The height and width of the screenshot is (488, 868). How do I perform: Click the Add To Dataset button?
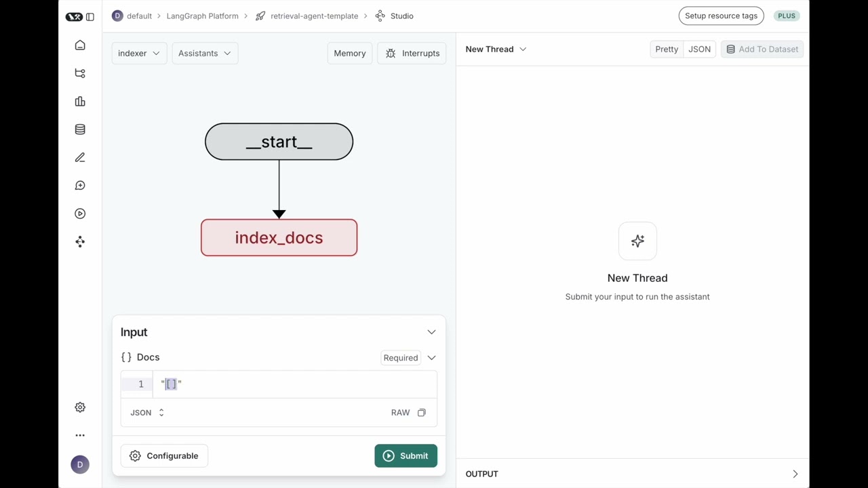(x=762, y=49)
